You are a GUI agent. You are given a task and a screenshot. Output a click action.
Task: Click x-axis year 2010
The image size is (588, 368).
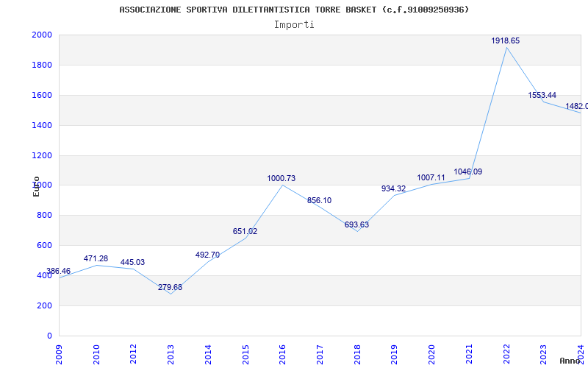click(96, 355)
